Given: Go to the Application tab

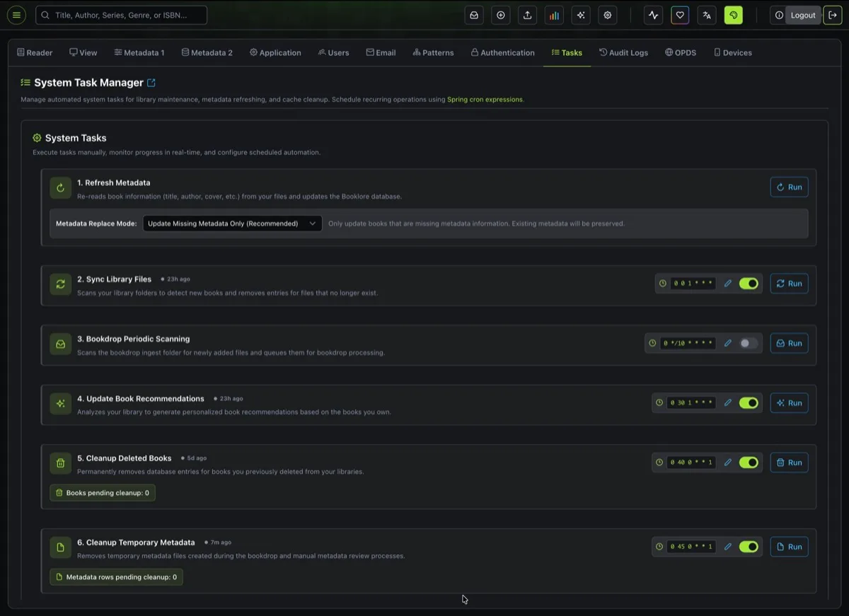Looking at the screenshot, I should (275, 52).
